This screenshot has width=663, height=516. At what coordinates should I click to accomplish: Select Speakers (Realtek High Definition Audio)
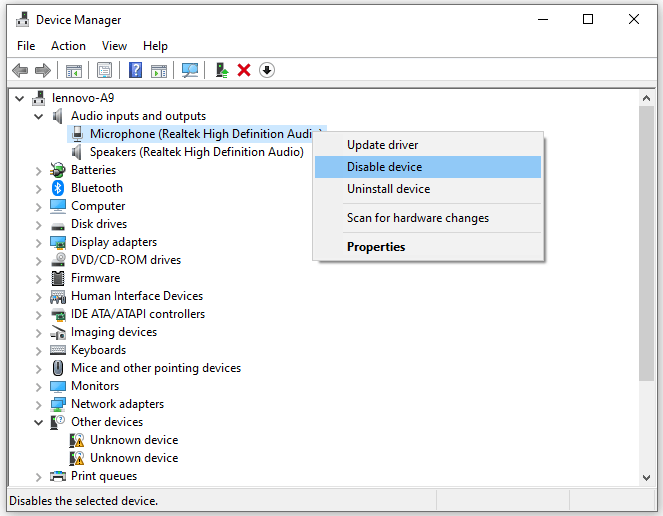click(196, 152)
